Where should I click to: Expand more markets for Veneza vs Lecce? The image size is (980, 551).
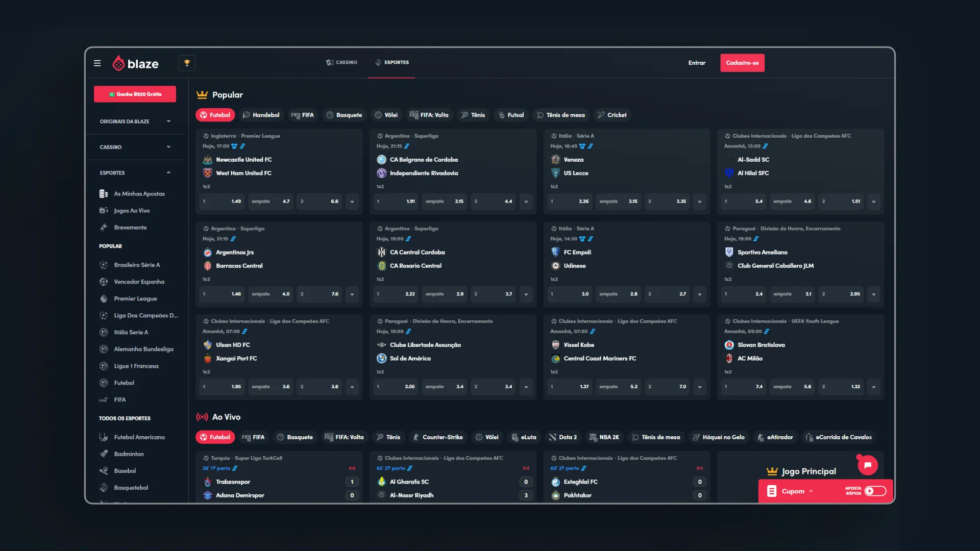click(x=700, y=202)
